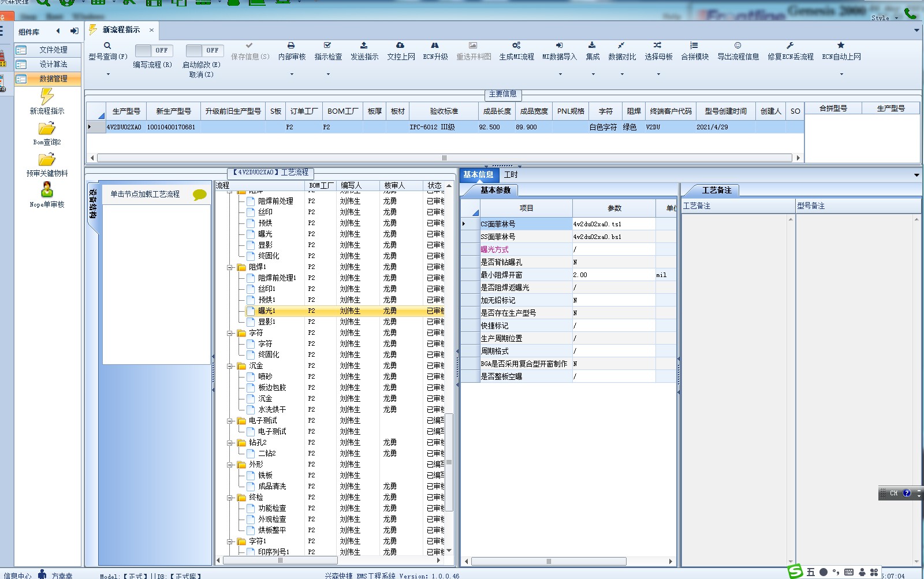The height and width of the screenshot is (579, 924).
Task: Select the 阻焊前处理1 tree node
Action: pos(277,278)
